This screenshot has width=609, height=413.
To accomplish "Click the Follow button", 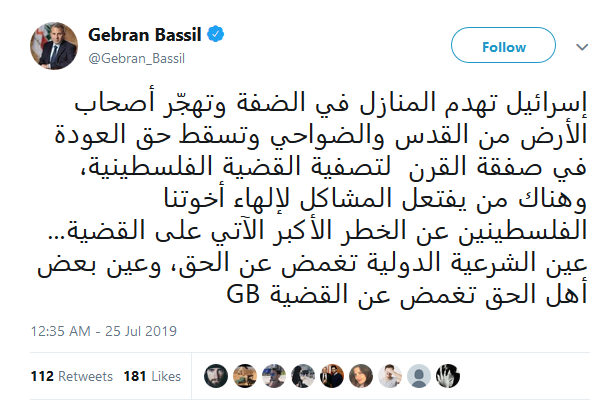I will pyautogui.click(x=503, y=47).
